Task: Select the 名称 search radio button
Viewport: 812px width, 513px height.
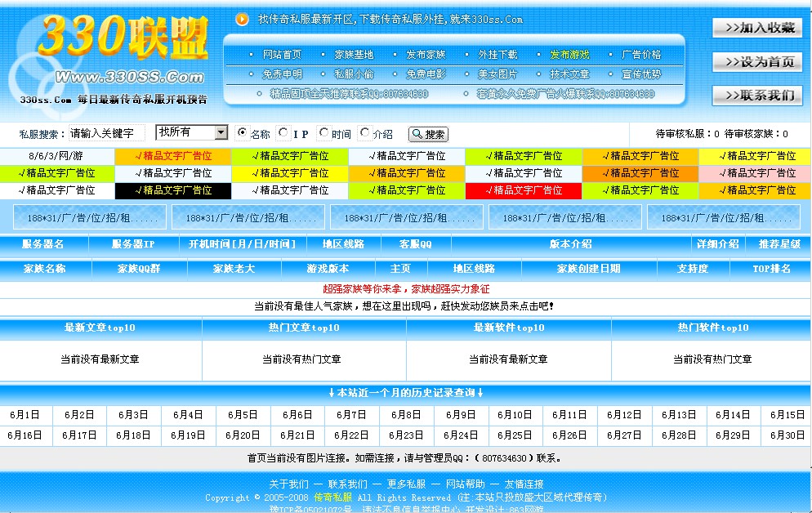Action: pos(242,133)
